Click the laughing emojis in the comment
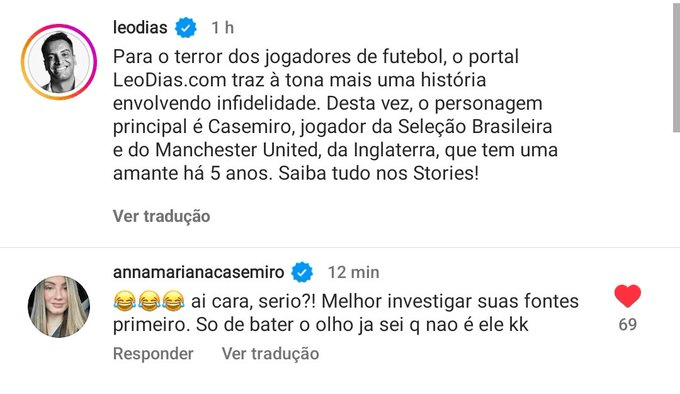Screen dimensions: 680x394 149,301
